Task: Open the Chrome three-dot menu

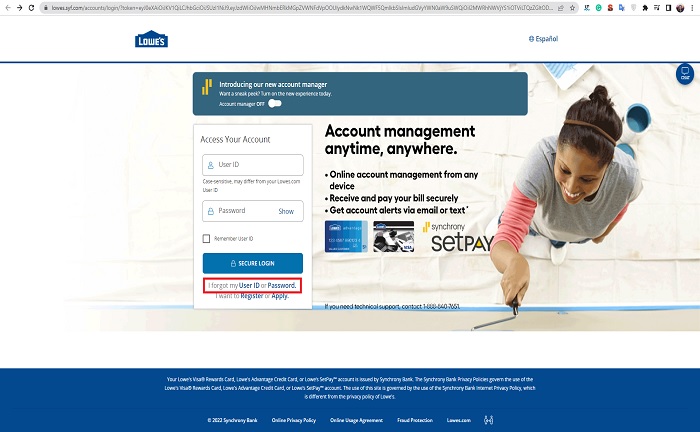Action: coord(692,8)
